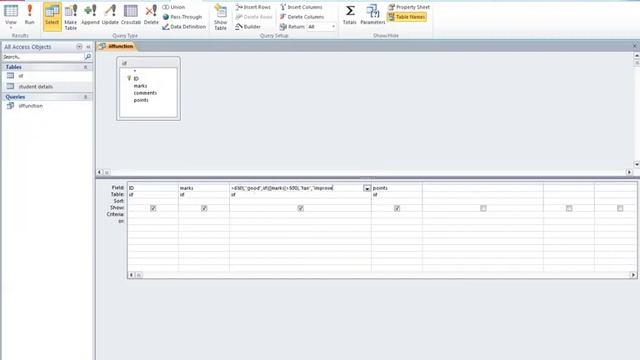Uncheck Show box for ID column
Viewport: 640px width, 360px height.
(153, 208)
